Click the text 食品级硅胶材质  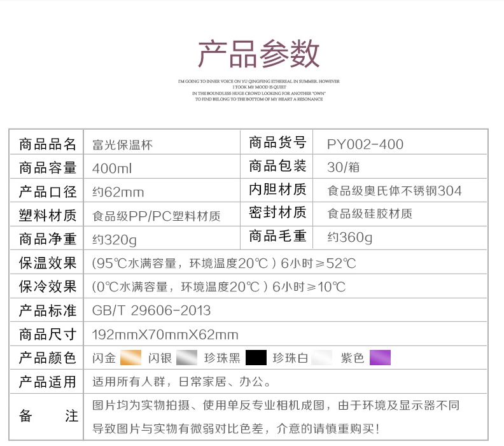coord(370,214)
